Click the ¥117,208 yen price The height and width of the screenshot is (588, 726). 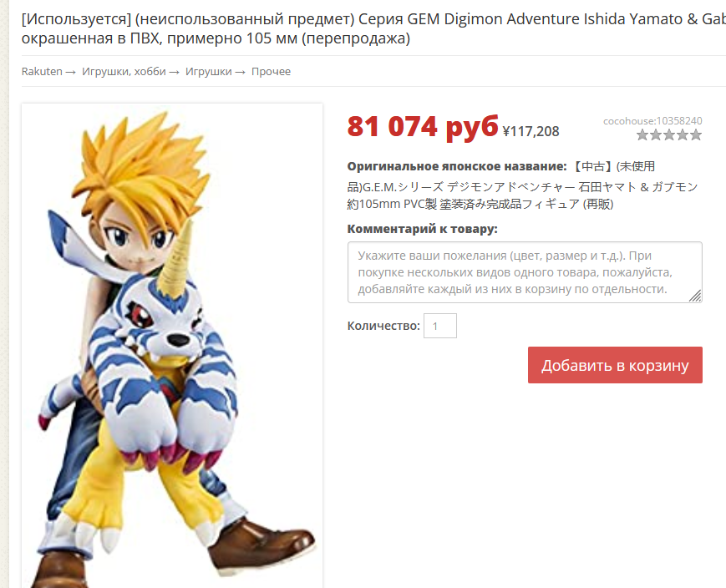(531, 131)
